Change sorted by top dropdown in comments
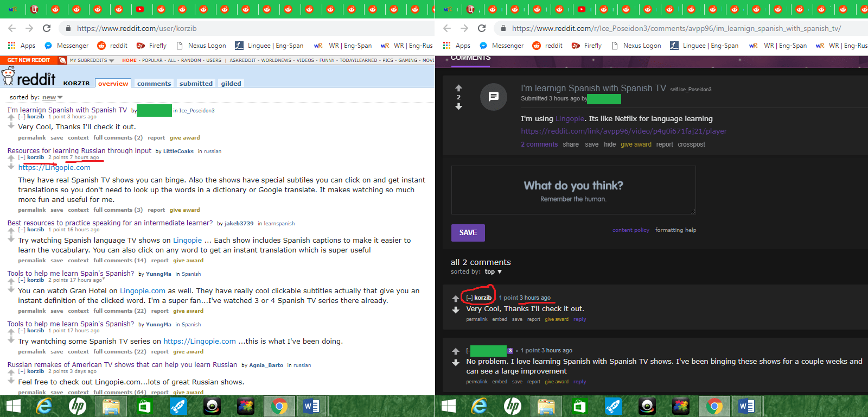This screenshot has height=417, width=868. pos(493,271)
